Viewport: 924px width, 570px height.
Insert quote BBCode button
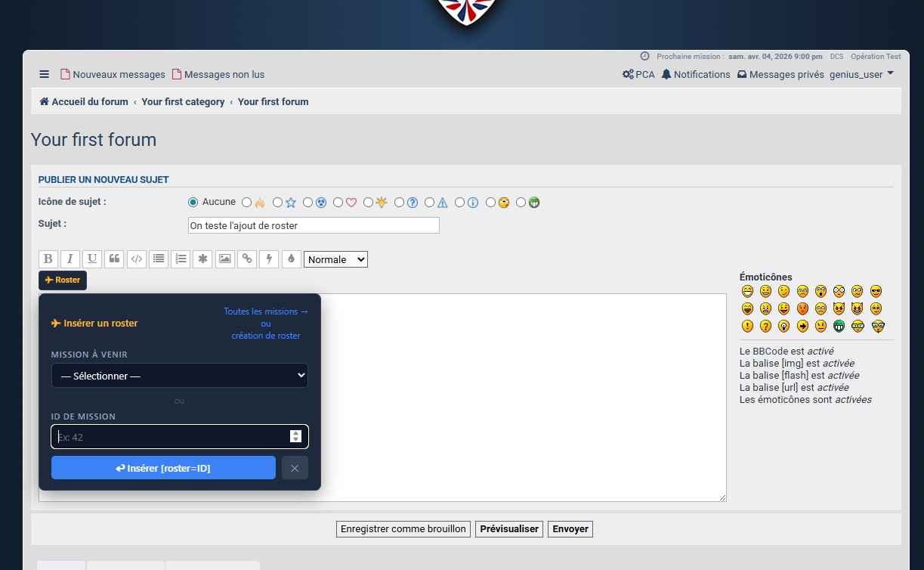point(114,259)
